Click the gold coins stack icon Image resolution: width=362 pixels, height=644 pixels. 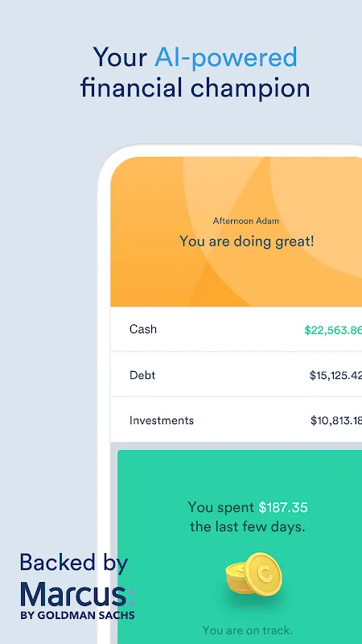click(x=254, y=575)
